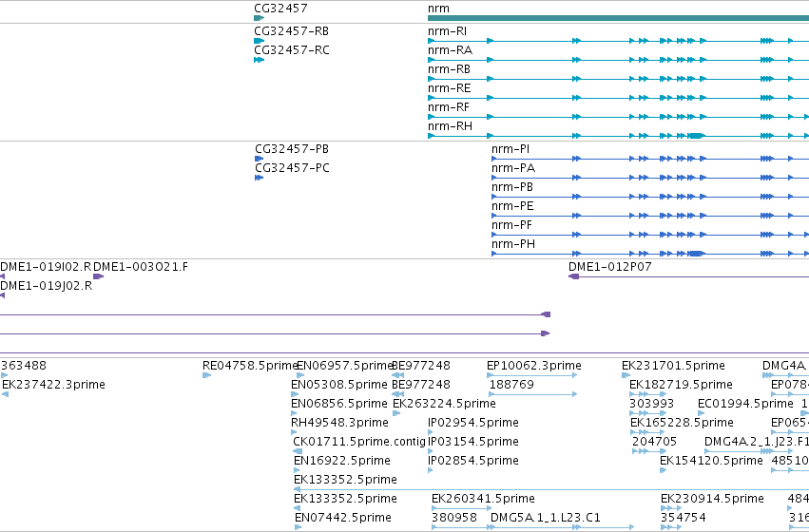Select EST EN05308.5prime

click(x=339, y=385)
